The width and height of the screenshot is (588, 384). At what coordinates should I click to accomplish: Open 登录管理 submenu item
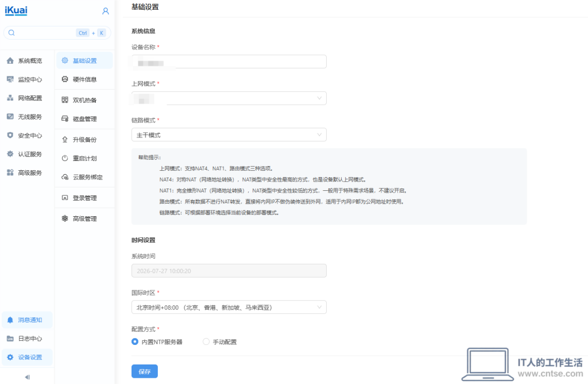[x=85, y=198]
